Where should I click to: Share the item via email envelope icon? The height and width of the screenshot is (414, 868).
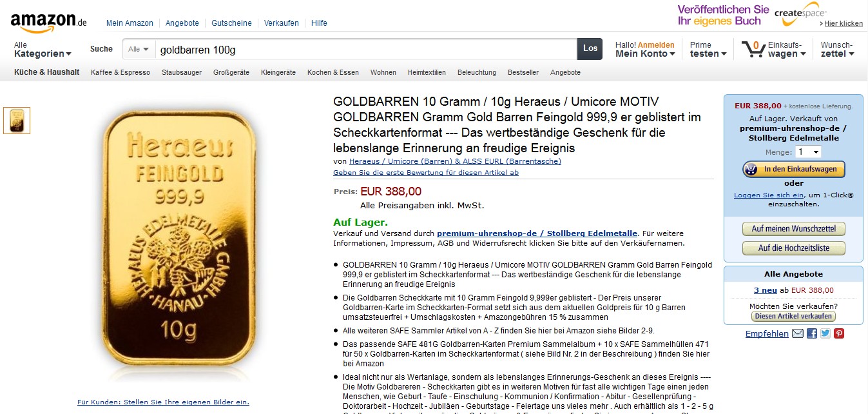pos(798,333)
